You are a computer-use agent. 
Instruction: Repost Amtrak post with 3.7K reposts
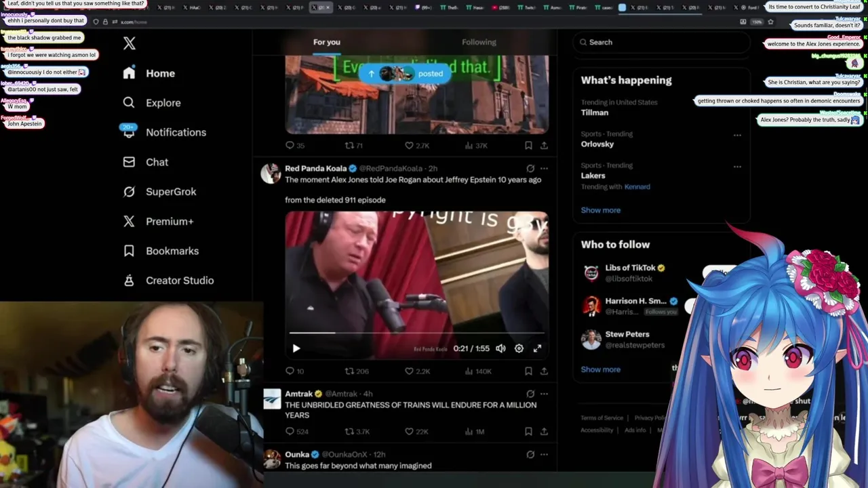tap(357, 431)
